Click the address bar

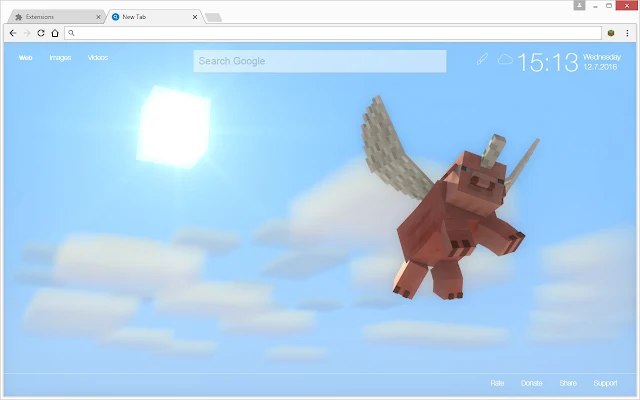pyautogui.click(x=333, y=33)
